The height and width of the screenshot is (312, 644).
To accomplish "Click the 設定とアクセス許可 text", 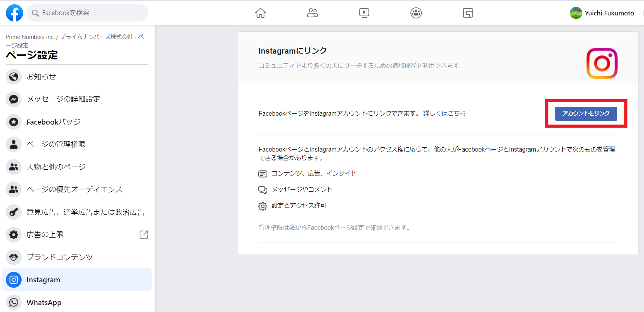I will [x=299, y=206].
